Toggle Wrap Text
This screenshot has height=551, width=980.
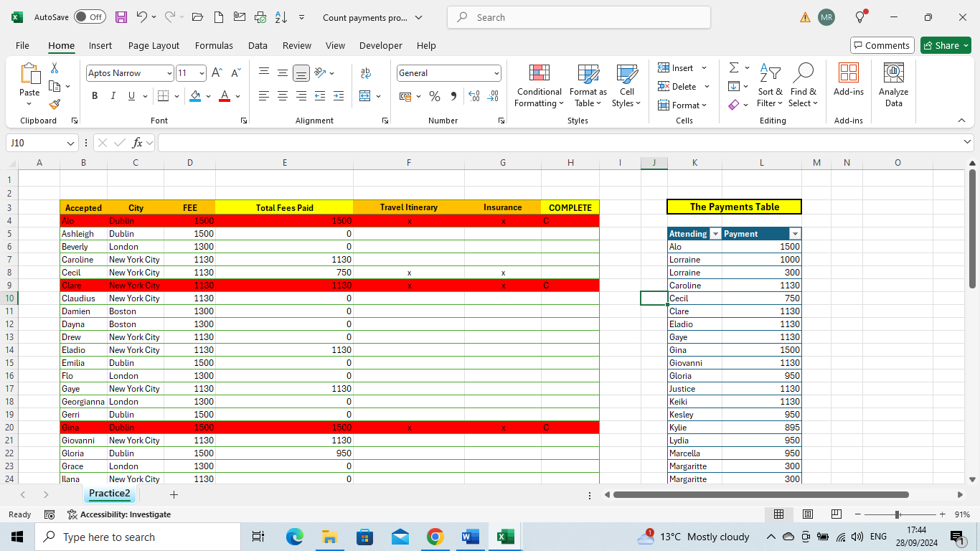coord(366,72)
